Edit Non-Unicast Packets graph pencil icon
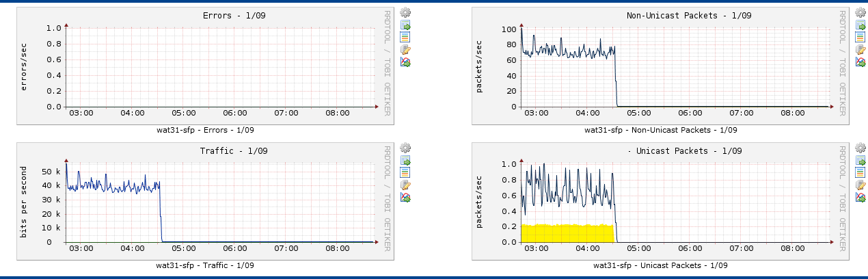The image size is (868, 279). (860, 49)
